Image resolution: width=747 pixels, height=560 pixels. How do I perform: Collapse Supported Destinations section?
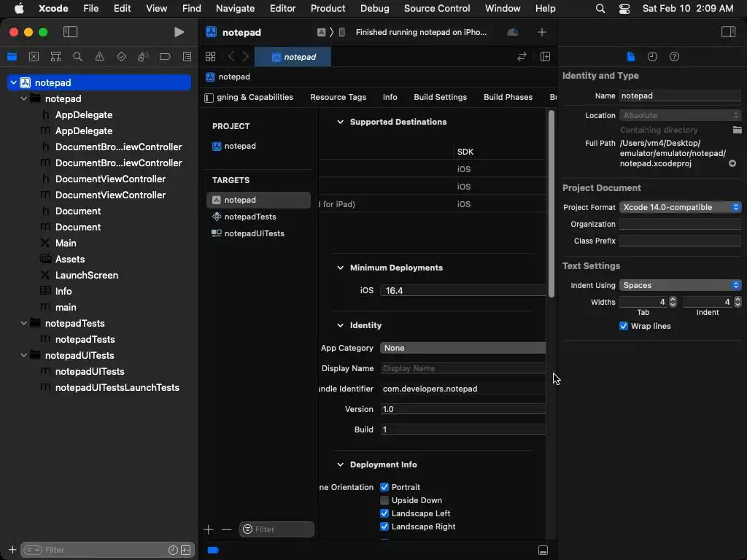tap(340, 122)
